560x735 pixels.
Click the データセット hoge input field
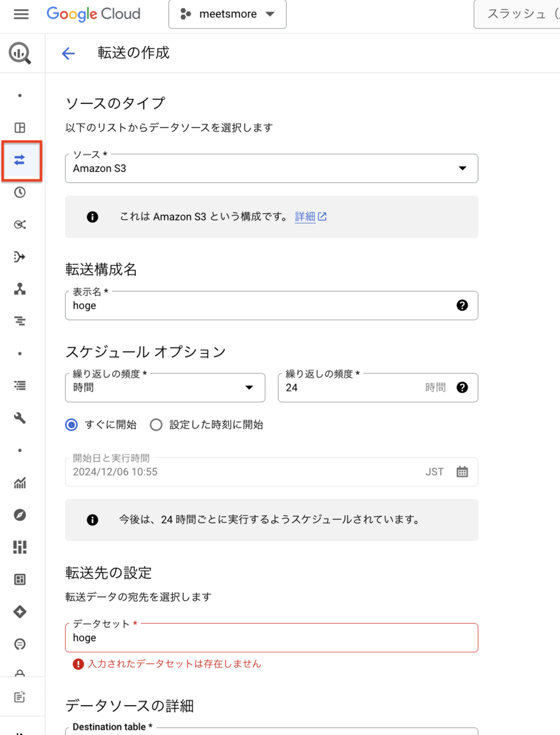271,638
